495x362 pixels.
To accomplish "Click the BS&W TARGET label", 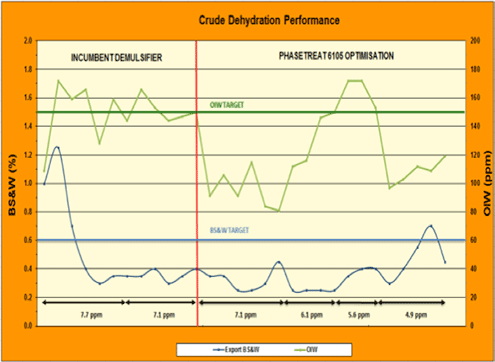I will coord(229,230).
